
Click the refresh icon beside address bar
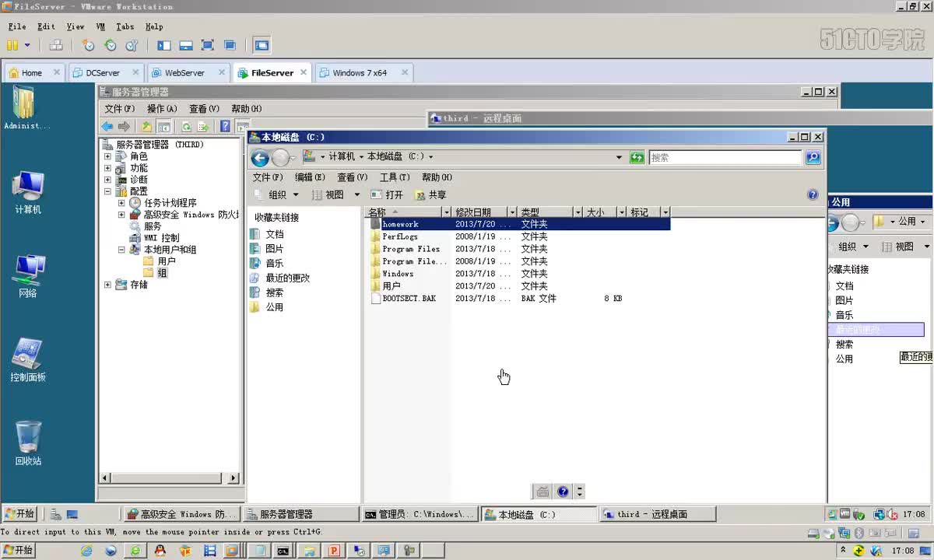(x=637, y=157)
